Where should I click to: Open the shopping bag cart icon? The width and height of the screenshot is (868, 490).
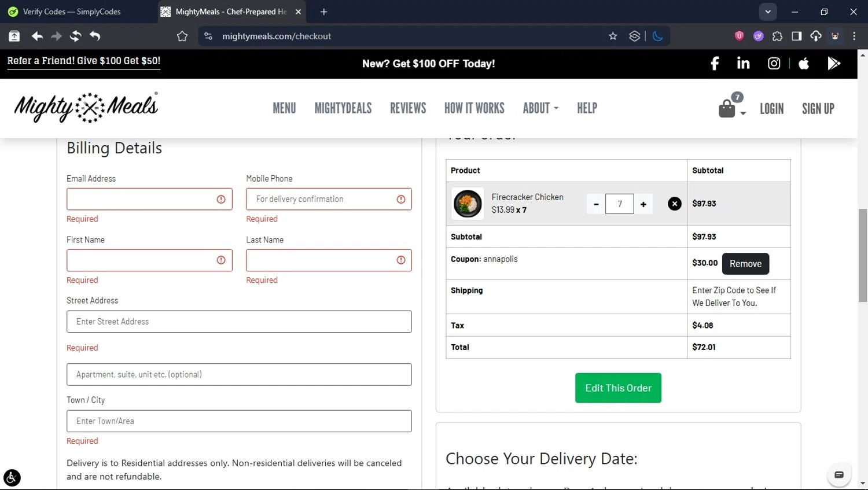pos(727,109)
